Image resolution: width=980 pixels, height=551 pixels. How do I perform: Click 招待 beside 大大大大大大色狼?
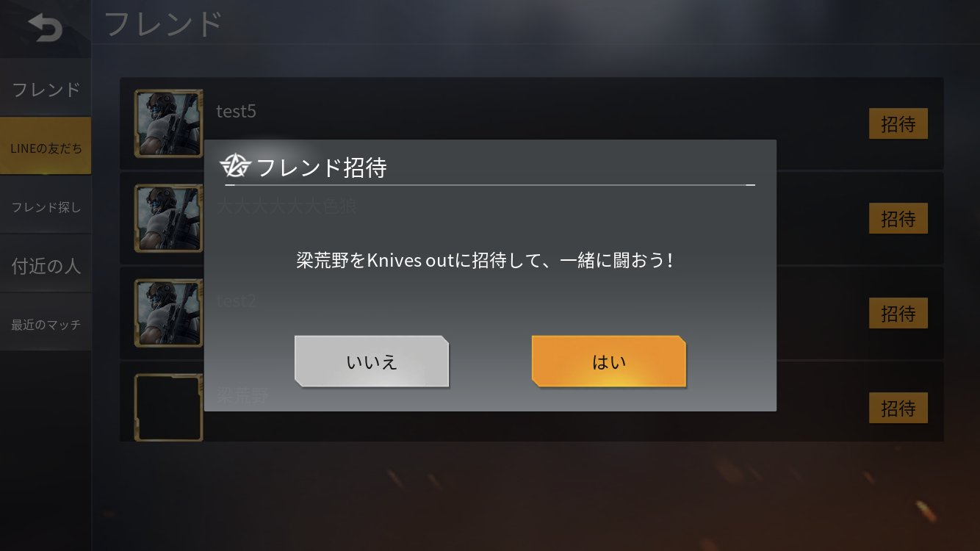tap(898, 219)
